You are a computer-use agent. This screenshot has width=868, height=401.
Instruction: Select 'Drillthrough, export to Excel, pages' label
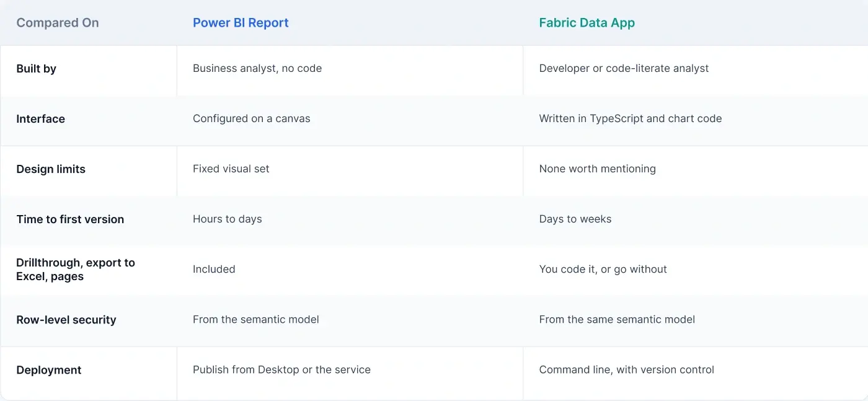pos(76,270)
